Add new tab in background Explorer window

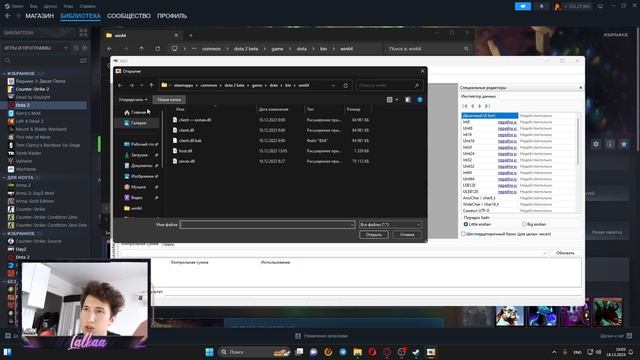point(191,36)
